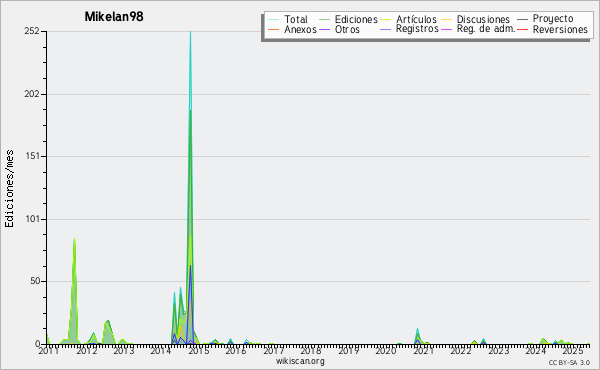Select the Artículos legend entry

coord(416,19)
